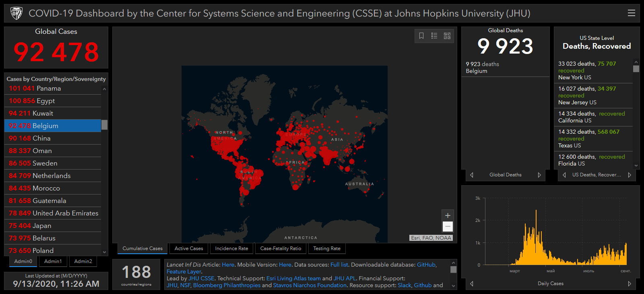Select China in country list
This screenshot has width=644, height=294.
(53, 138)
